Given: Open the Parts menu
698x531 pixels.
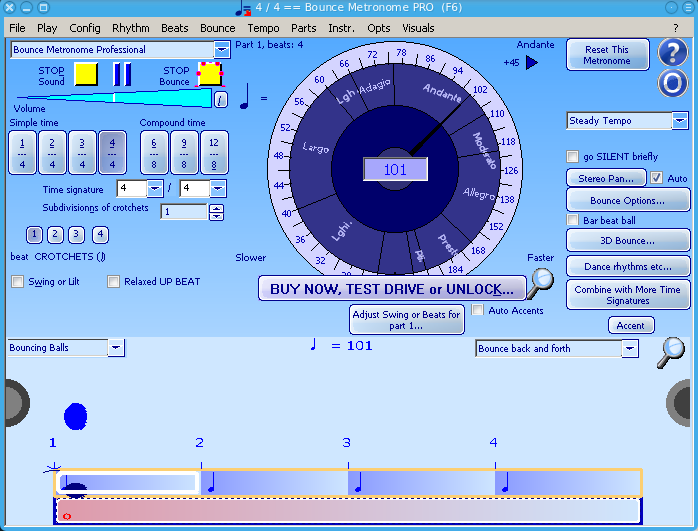Looking at the screenshot, I should pyautogui.click(x=304, y=28).
